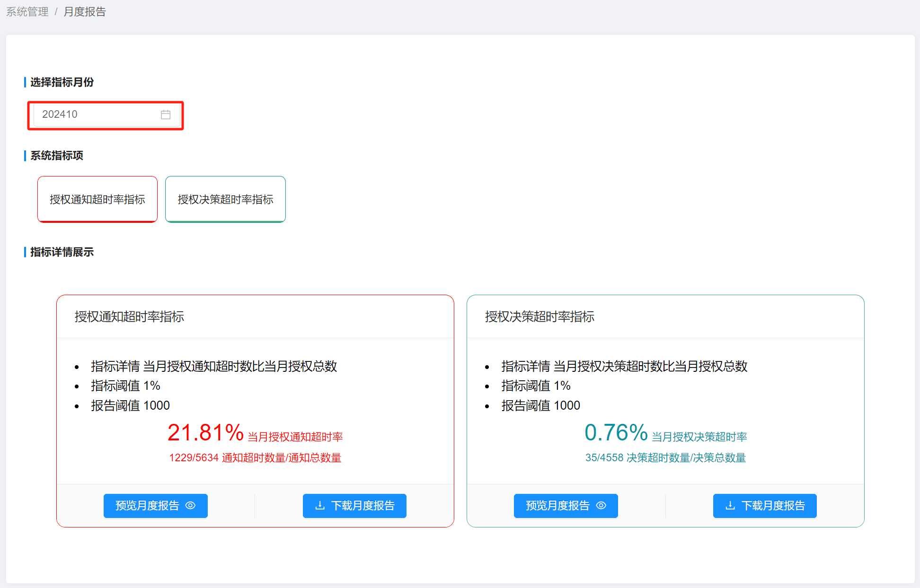920x588 pixels.
Task: Click 月度报告 breadcrumb item
Action: (x=85, y=11)
